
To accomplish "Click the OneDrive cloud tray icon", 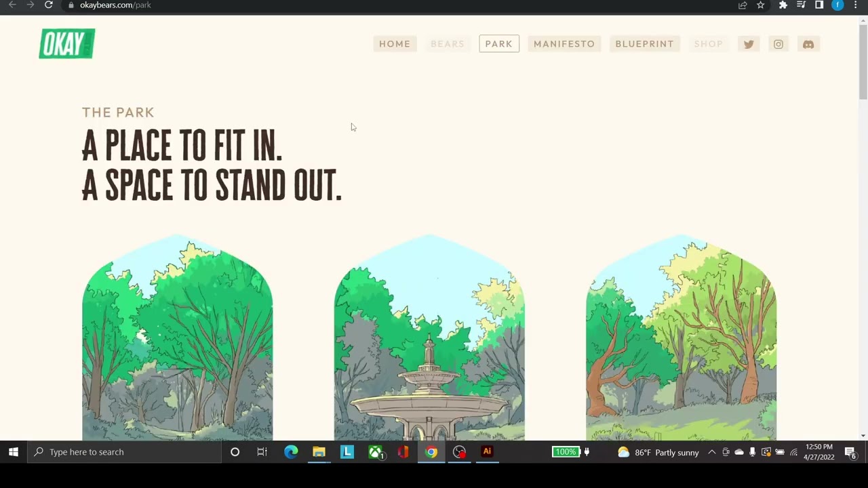I will pos(739,452).
